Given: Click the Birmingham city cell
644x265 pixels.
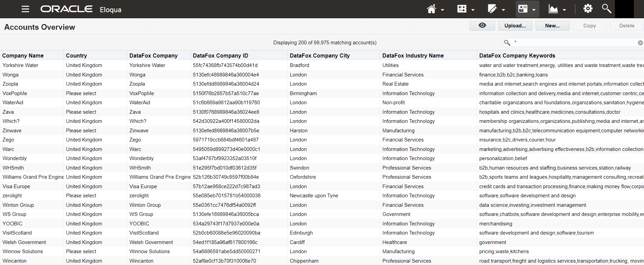Looking at the screenshot, I should (x=303, y=93).
